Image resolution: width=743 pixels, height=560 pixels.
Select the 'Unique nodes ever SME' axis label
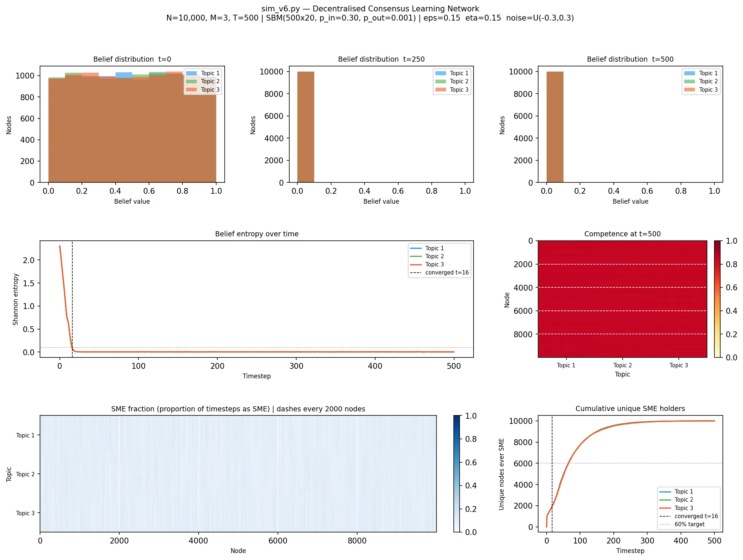coord(501,474)
